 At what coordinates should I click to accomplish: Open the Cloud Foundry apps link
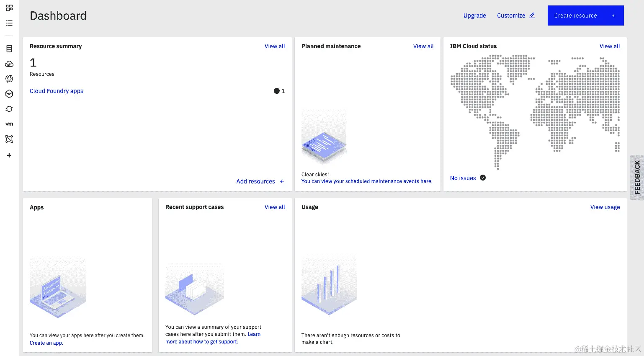(x=57, y=91)
